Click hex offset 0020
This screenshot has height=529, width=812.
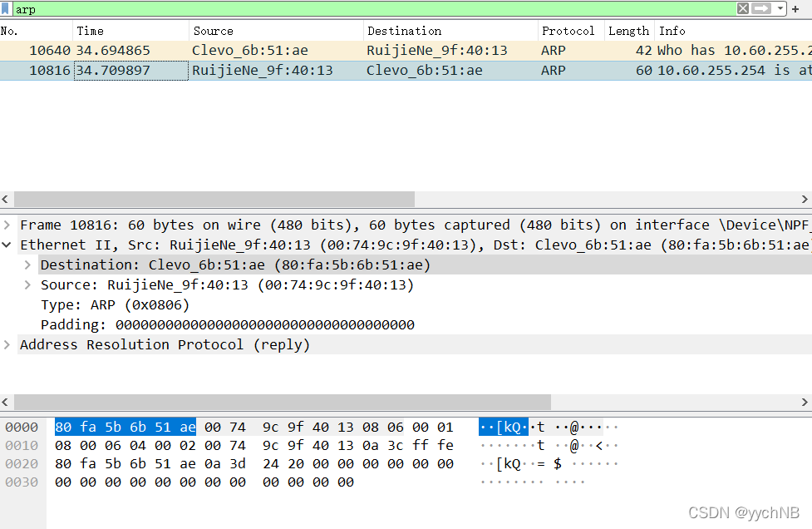[x=22, y=464]
